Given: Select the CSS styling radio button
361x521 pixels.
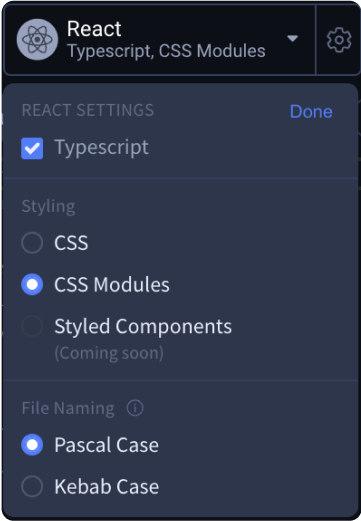Looking at the screenshot, I should (x=32, y=243).
